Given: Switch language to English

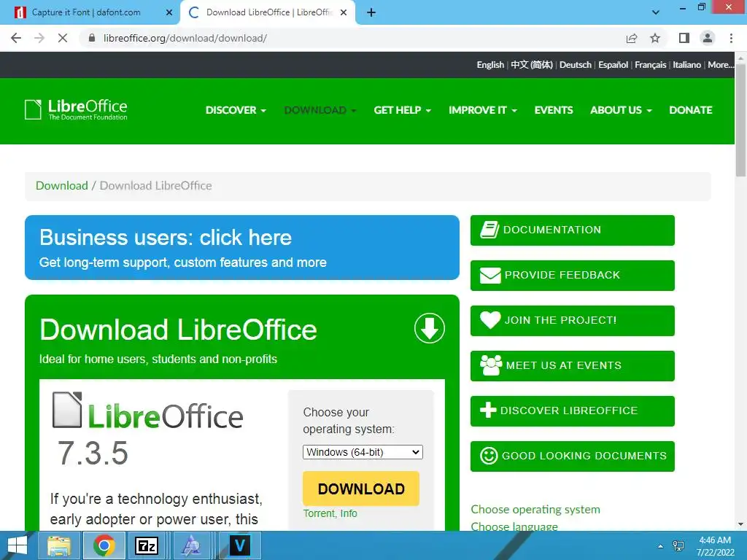Looking at the screenshot, I should coord(490,65).
